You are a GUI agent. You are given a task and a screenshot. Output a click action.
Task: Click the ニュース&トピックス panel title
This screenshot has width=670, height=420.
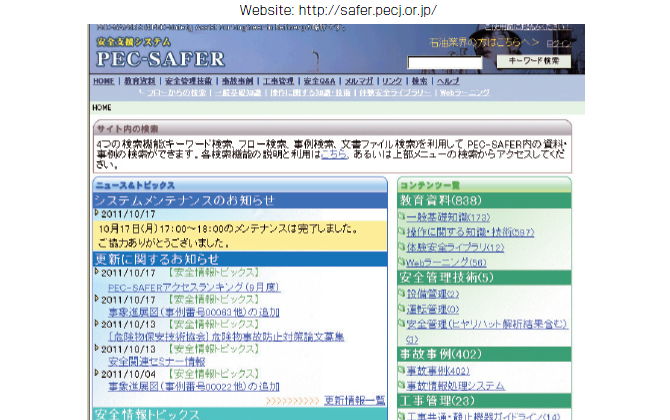pyautogui.click(x=135, y=185)
